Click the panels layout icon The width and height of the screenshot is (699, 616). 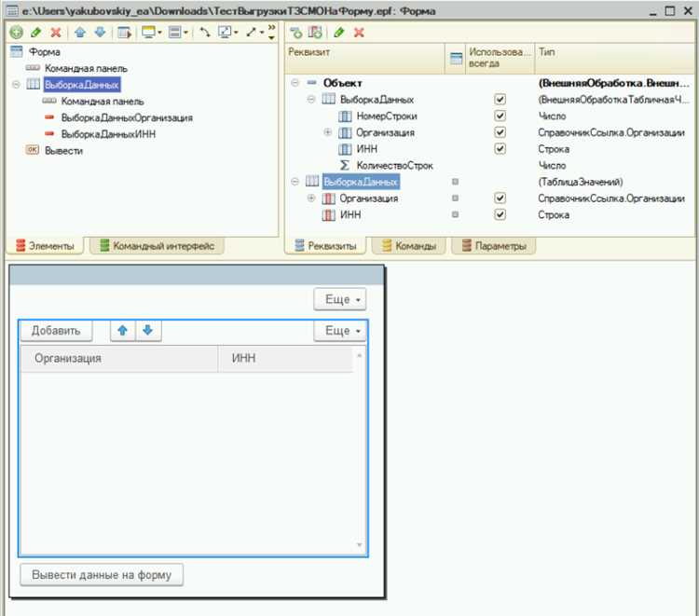pyautogui.click(x=175, y=32)
